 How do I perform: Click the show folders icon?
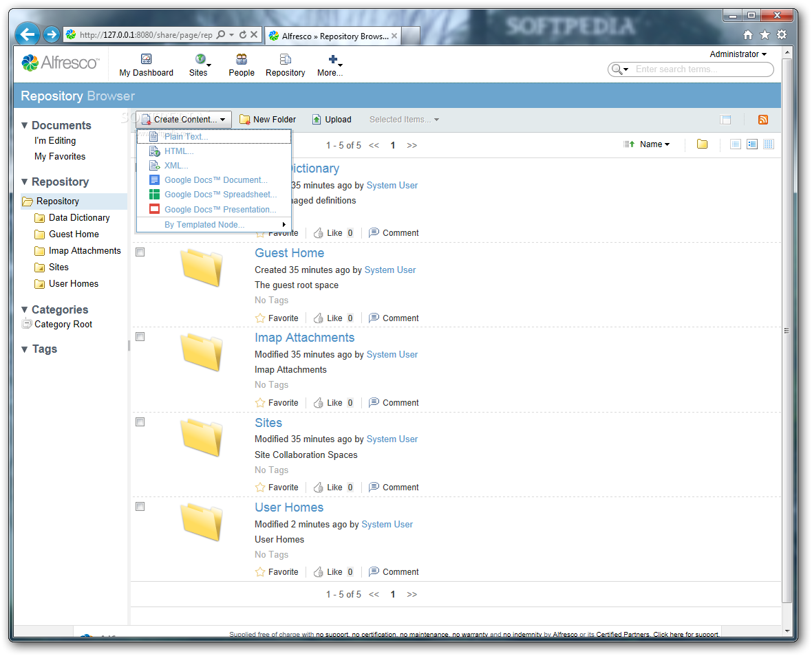[x=702, y=144]
